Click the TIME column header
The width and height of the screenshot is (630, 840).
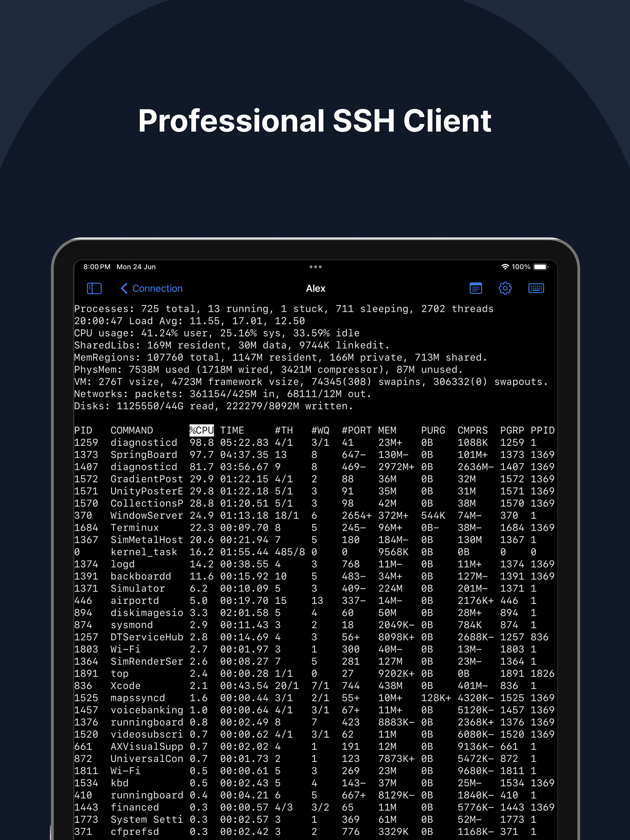click(x=232, y=430)
